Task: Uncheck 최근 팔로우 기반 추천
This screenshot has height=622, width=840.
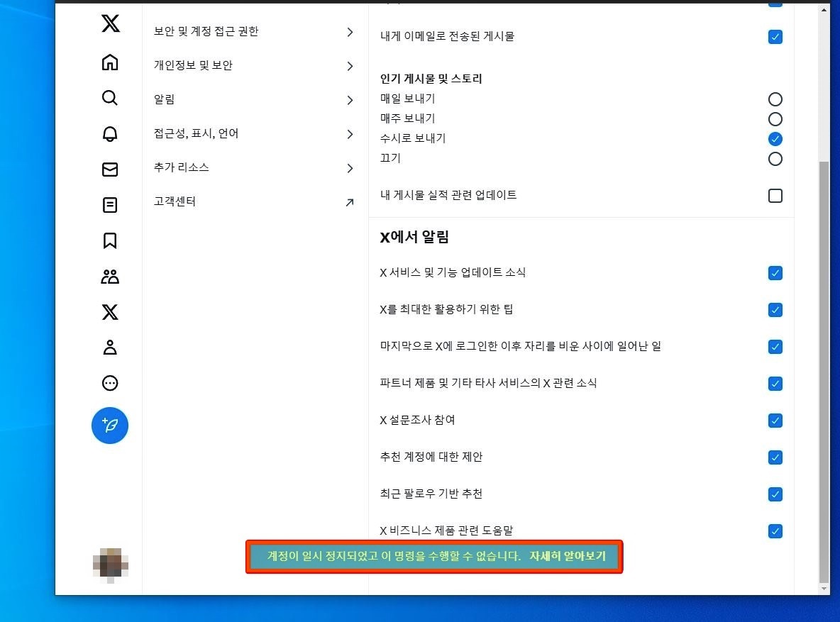Action: pyautogui.click(x=775, y=494)
